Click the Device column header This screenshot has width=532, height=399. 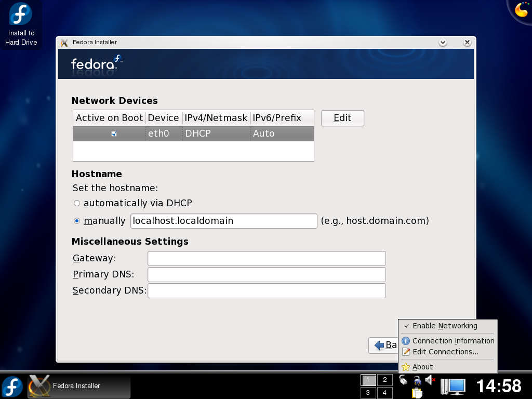[x=164, y=118]
